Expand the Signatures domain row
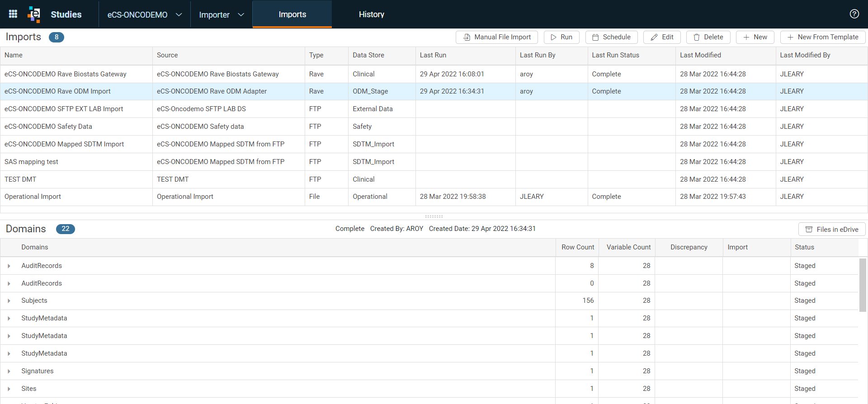Screen dimensions: 868x404 [9, 371]
